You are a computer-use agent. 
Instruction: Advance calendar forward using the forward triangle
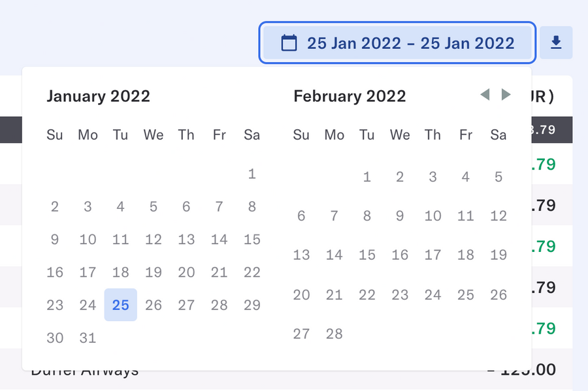tap(506, 95)
